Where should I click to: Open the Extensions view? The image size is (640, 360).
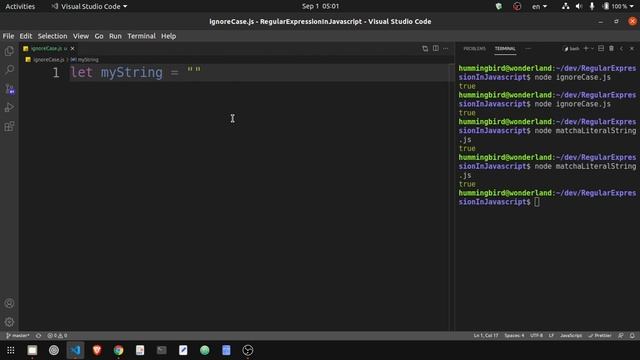9,126
